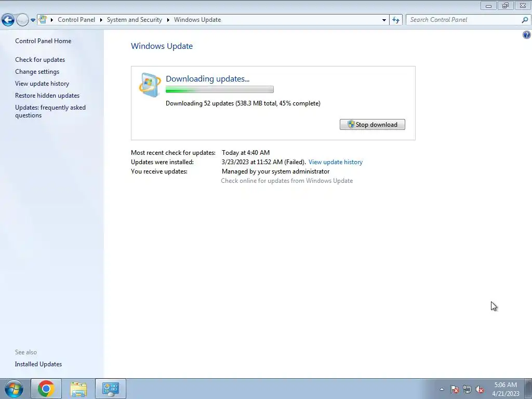
Task: Click the Stop download button
Action: tap(372, 125)
